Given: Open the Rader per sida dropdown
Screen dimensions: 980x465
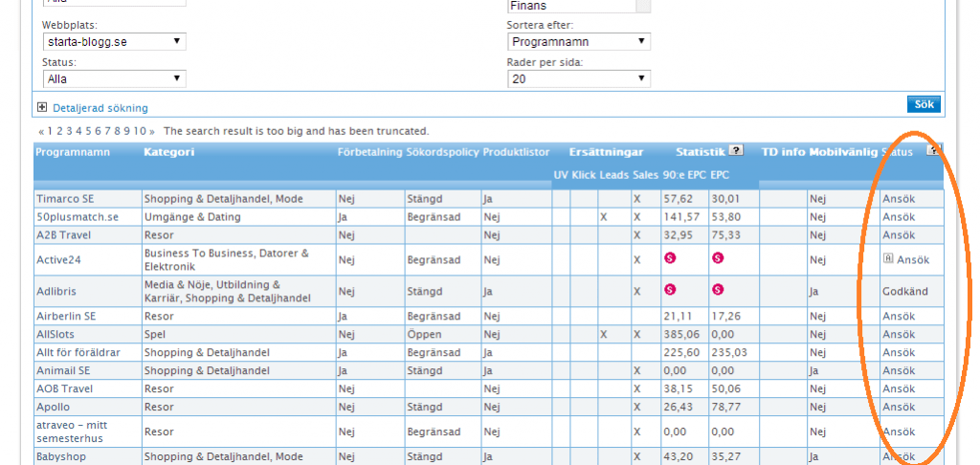Looking at the screenshot, I should (x=579, y=78).
